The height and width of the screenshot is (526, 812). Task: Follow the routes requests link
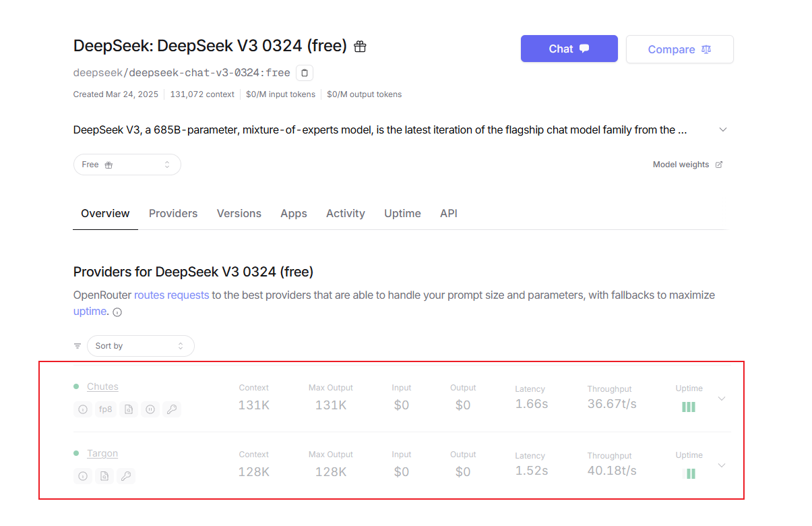point(172,295)
